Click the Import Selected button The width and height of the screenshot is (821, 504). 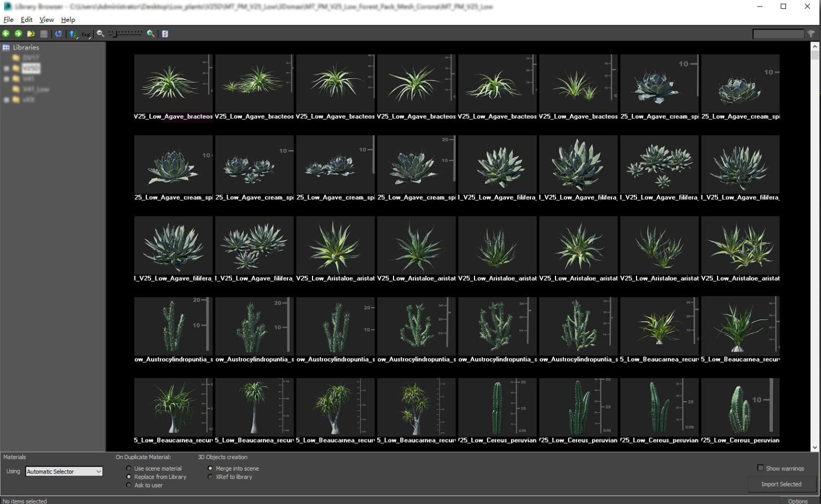coord(781,484)
